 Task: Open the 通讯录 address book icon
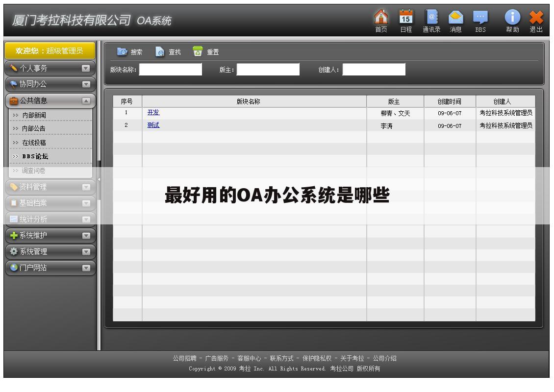pos(430,19)
